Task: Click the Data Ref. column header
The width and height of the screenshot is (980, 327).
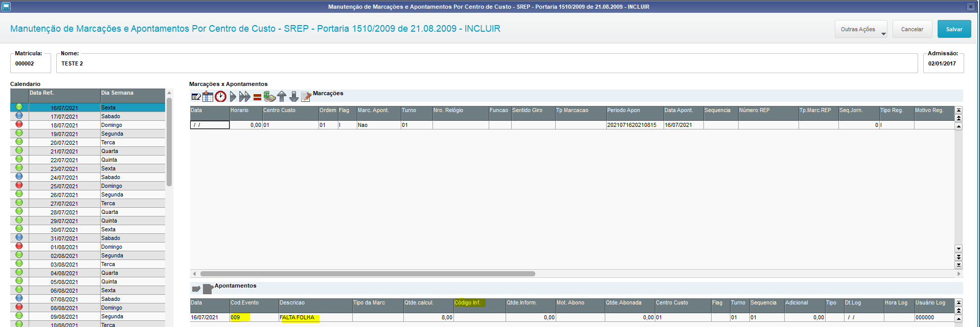Action: coord(64,96)
